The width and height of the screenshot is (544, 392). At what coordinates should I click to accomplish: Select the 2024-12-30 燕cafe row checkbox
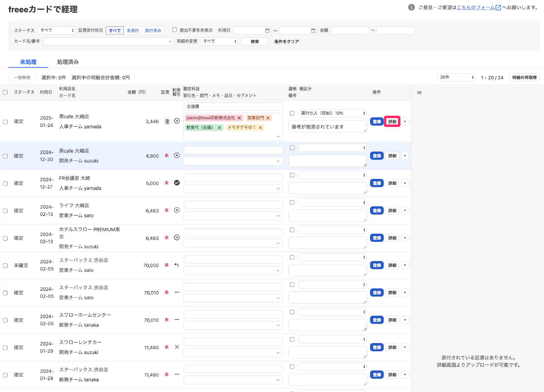pyautogui.click(x=5, y=156)
